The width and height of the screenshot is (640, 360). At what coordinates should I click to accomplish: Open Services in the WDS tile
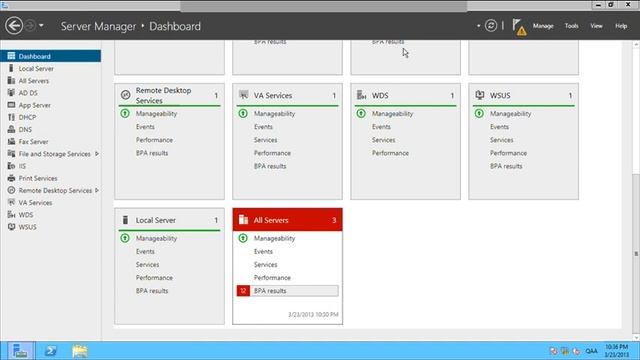[x=384, y=140]
